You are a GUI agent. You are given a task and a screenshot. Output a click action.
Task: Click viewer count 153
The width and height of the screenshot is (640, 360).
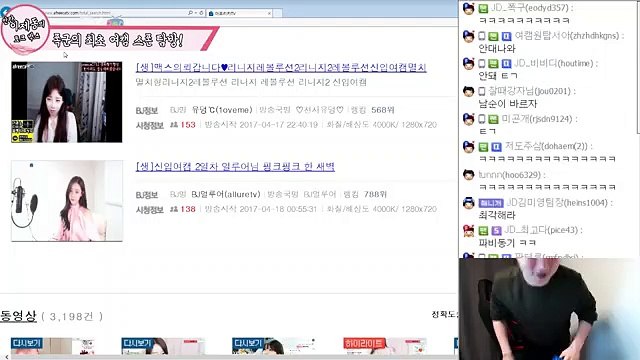[188, 124]
